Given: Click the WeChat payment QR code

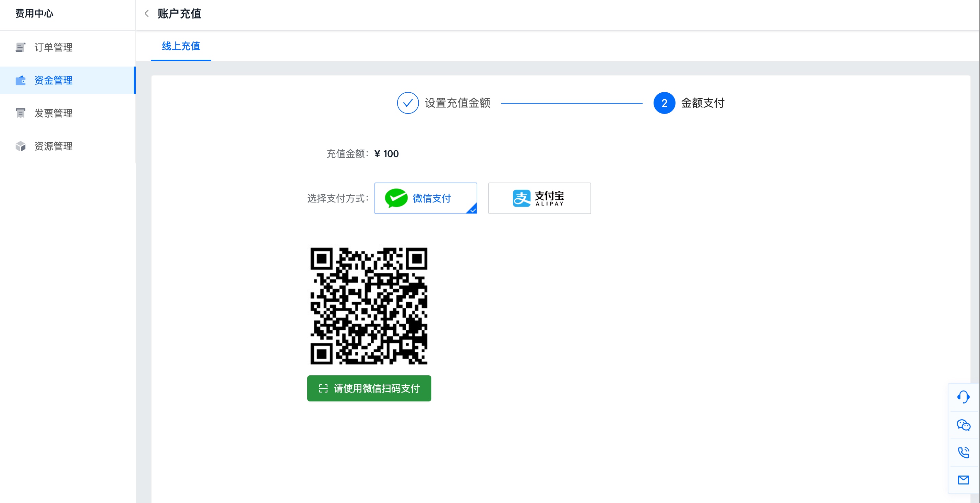Looking at the screenshot, I should tap(369, 306).
